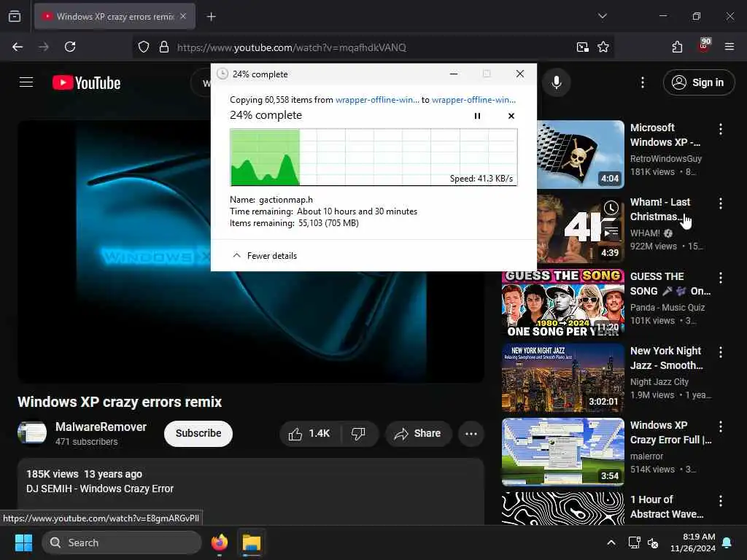This screenshot has width=747, height=560.
Task: Open the list all tabs dropdown
Action: pyautogui.click(x=602, y=16)
